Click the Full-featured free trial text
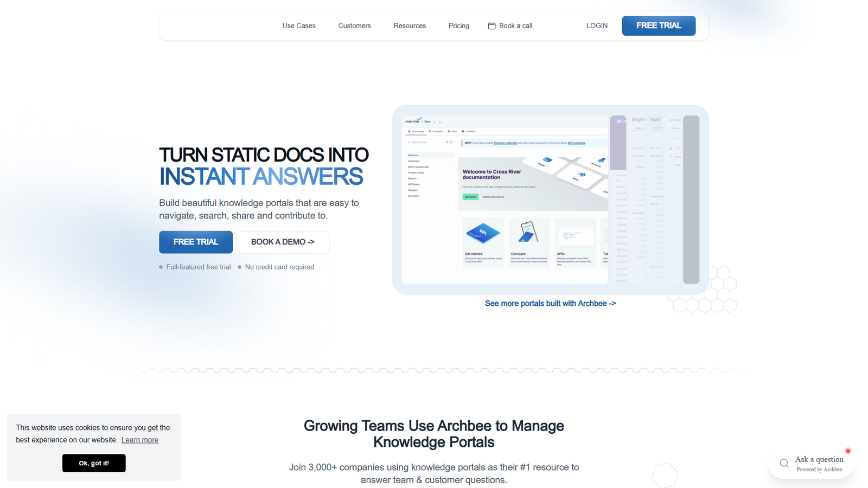 [199, 267]
